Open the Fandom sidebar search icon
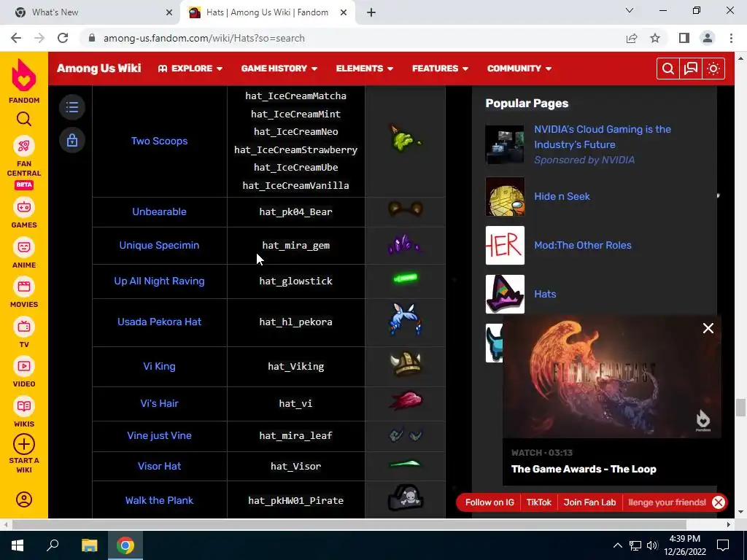The height and width of the screenshot is (560, 747). coord(24,119)
